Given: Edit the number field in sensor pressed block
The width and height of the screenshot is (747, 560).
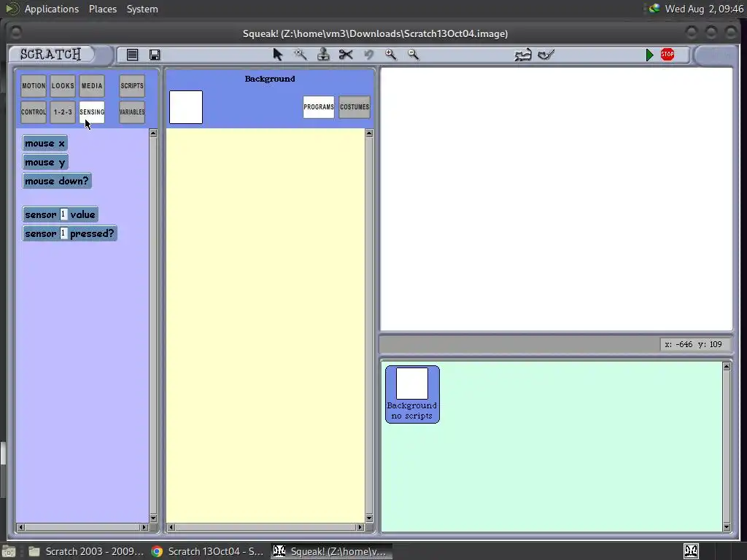Looking at the screenshot, I should pos(63,233).
